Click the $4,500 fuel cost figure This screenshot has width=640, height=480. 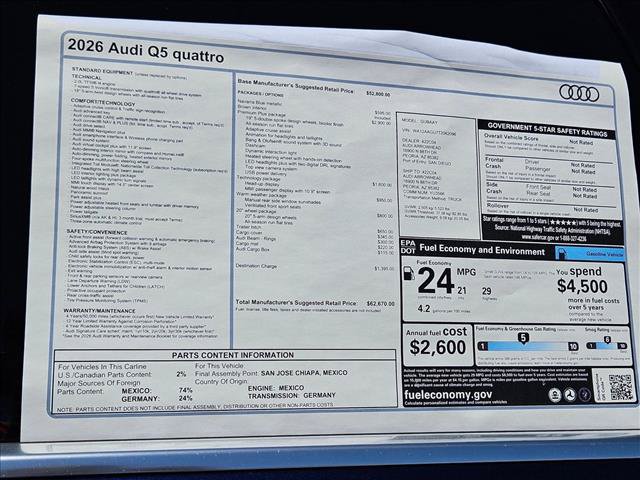(582, 286)
